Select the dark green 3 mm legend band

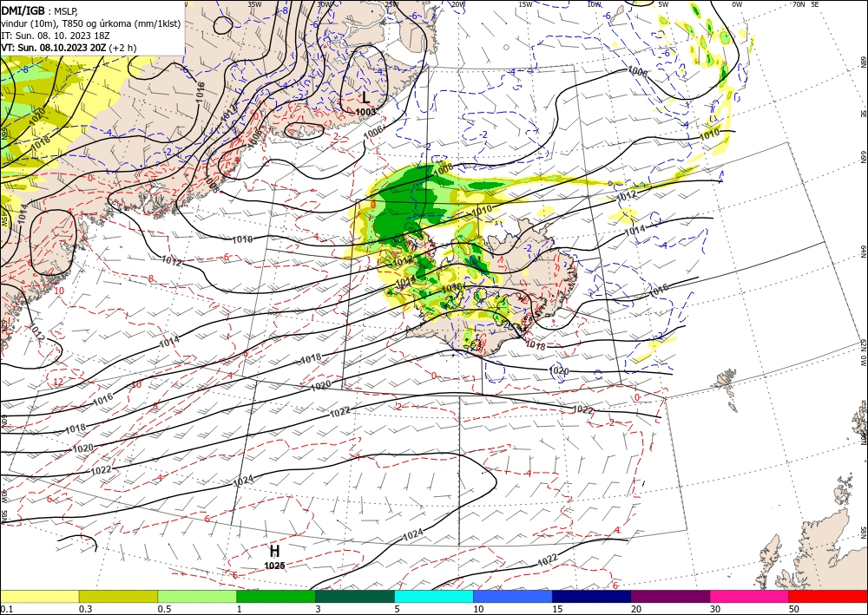coord(355,597)
